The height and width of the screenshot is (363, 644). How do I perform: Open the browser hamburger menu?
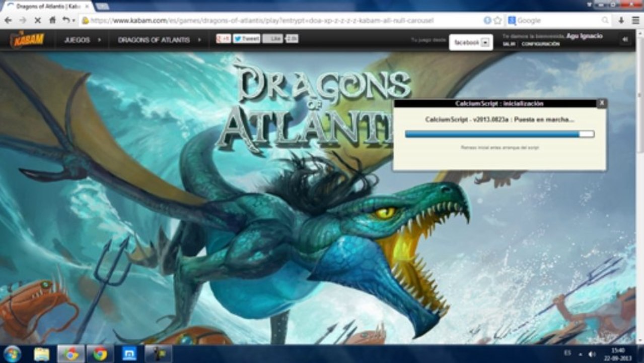635,21
